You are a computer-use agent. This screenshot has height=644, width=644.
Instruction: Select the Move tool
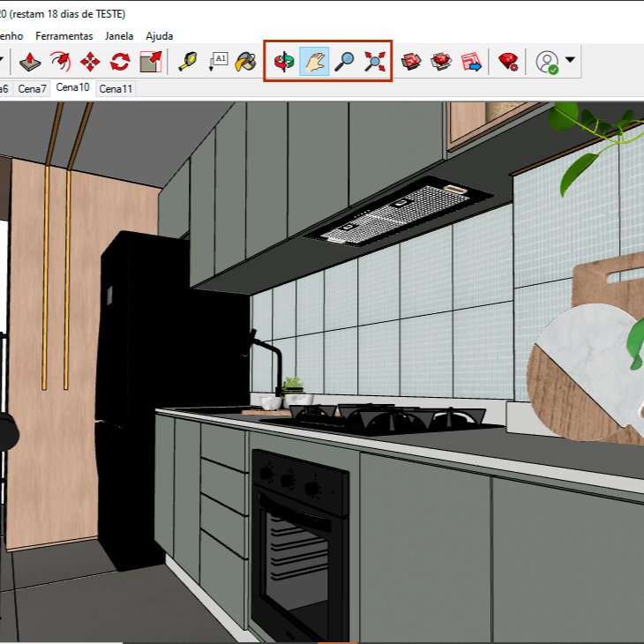pos(90,62)
